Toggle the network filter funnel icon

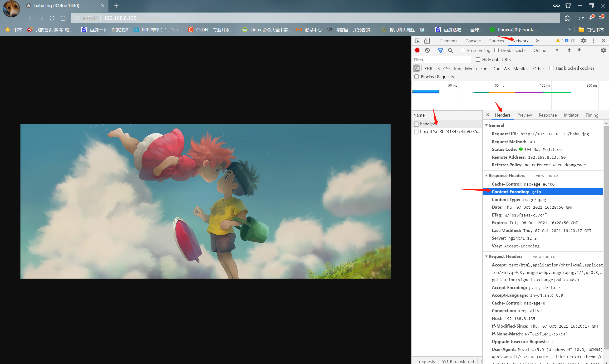point(441,50)
